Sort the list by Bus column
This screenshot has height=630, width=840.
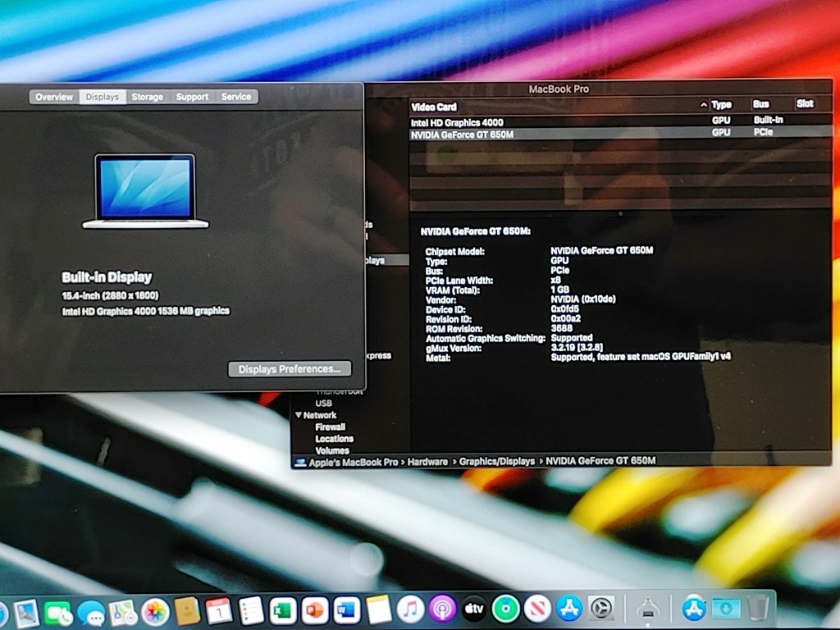pos(761,104)
